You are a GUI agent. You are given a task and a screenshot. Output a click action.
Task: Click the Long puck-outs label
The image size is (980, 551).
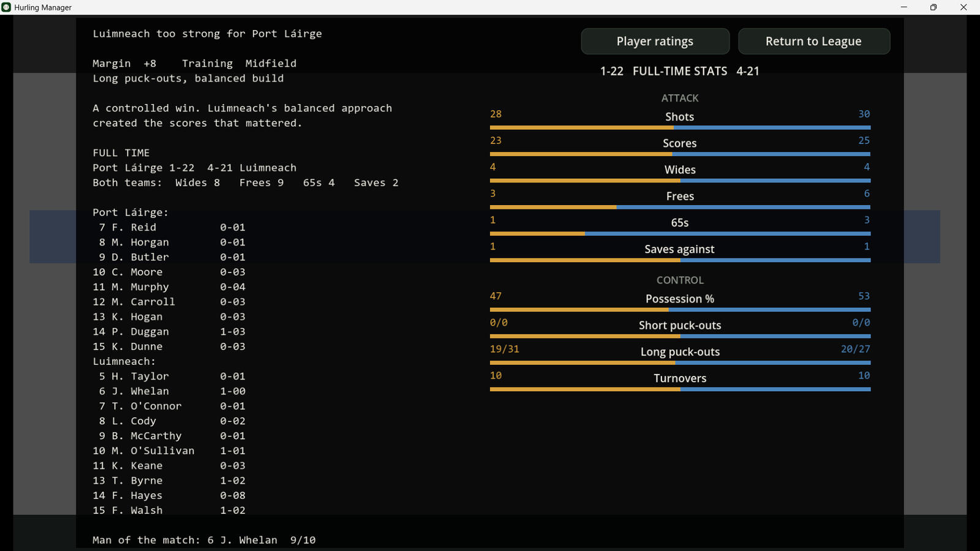680,352
